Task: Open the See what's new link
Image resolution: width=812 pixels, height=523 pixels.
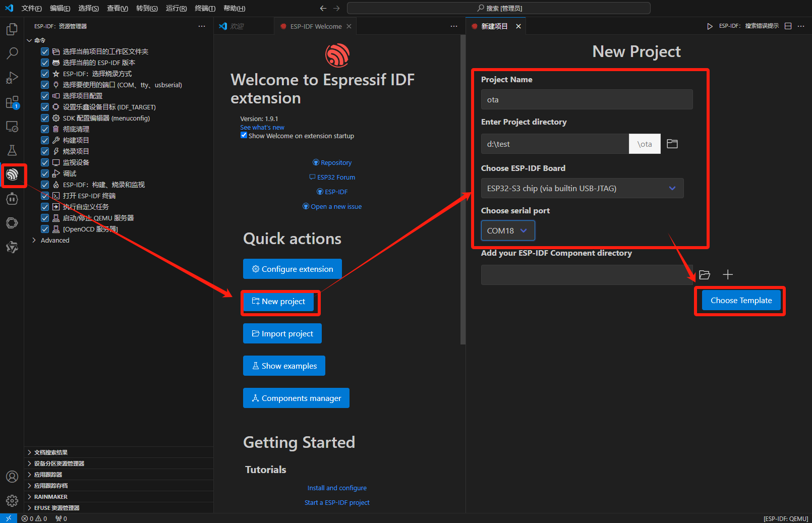Action: click(262, 128)
